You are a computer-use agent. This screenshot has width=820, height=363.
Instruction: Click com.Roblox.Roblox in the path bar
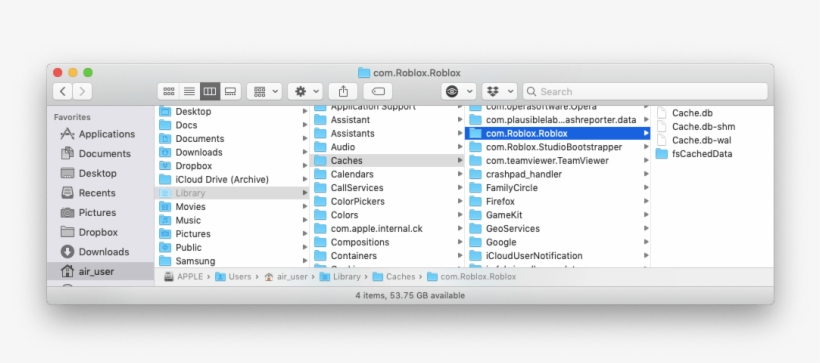[x=472, y=277]
